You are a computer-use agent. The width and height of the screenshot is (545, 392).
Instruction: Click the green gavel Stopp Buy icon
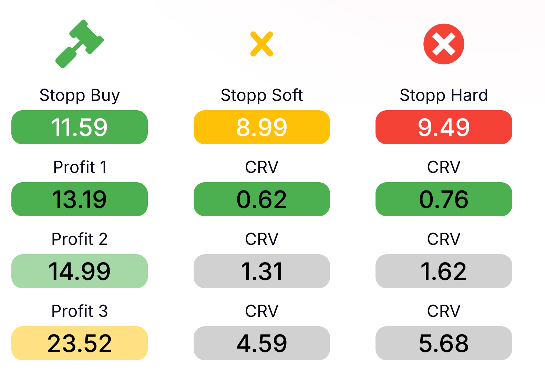[x=80, y=44]
